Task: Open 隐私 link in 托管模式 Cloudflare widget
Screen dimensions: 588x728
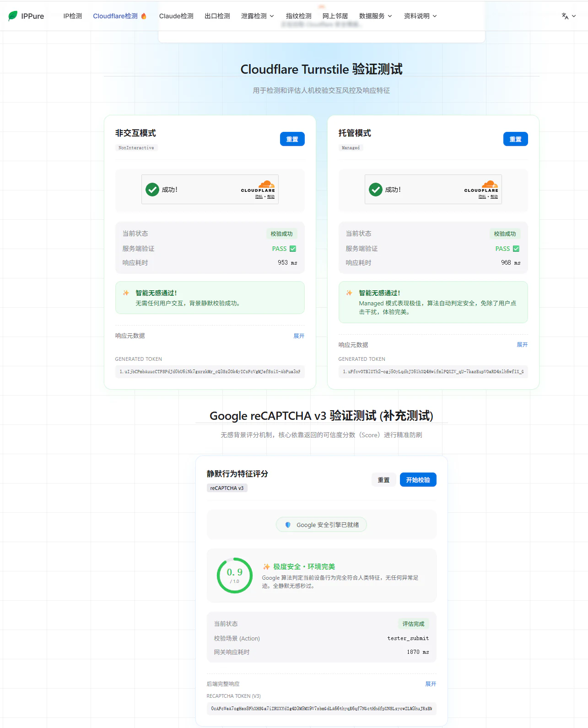Action: [x=482, y=197]
